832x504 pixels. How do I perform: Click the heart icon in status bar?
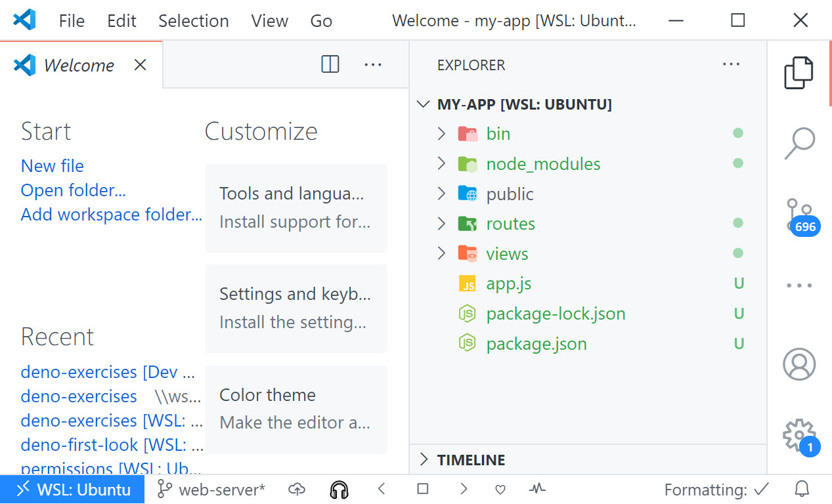click(x=500, y=489)
